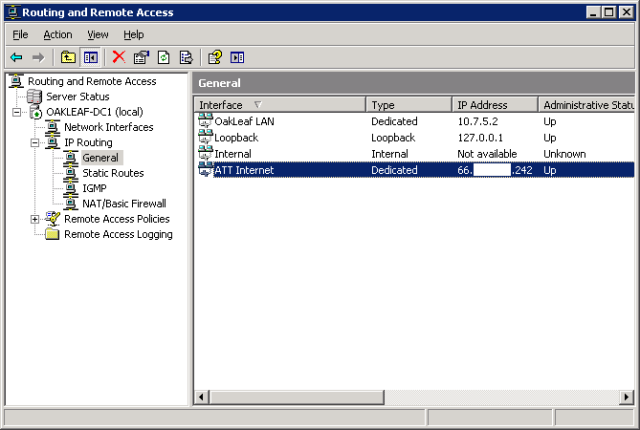The image size is (640, 430).
Task: Click the Up one level folder icon
Action: 68,57
